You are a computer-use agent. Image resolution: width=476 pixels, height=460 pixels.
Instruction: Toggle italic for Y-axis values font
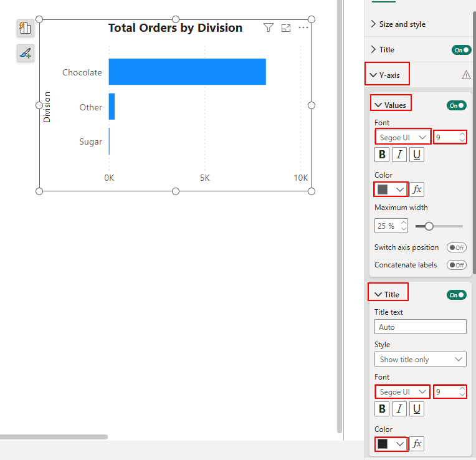(x=399, y=155)
